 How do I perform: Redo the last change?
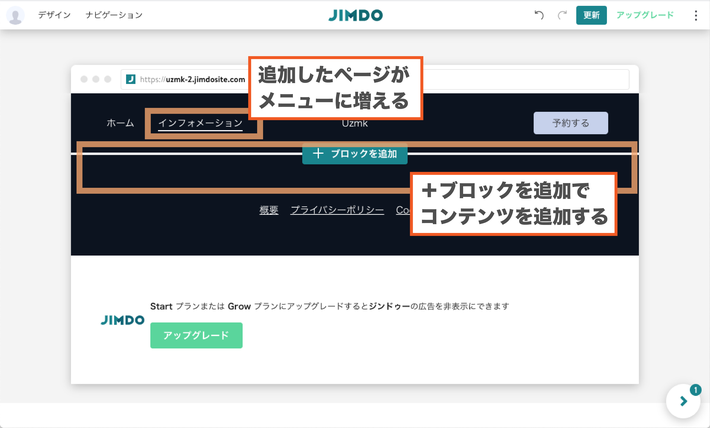(562, 15)
